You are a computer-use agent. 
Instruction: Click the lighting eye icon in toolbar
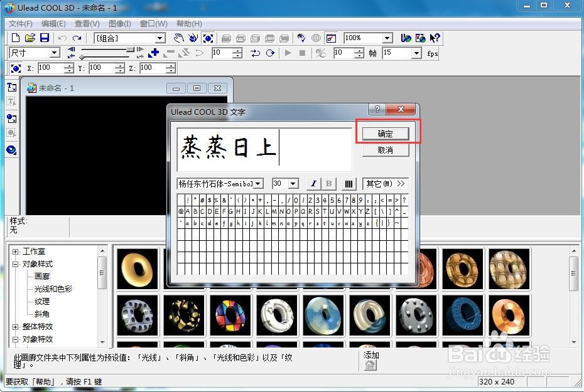pos(301,38)
